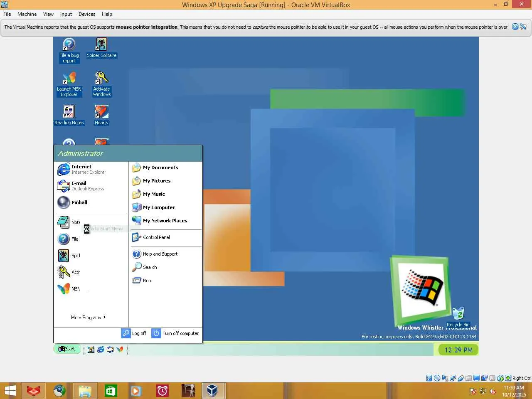Click the VirtualBox USB devices indicator
The width and height of the screenshot is (532, 399).
point(461,378)
